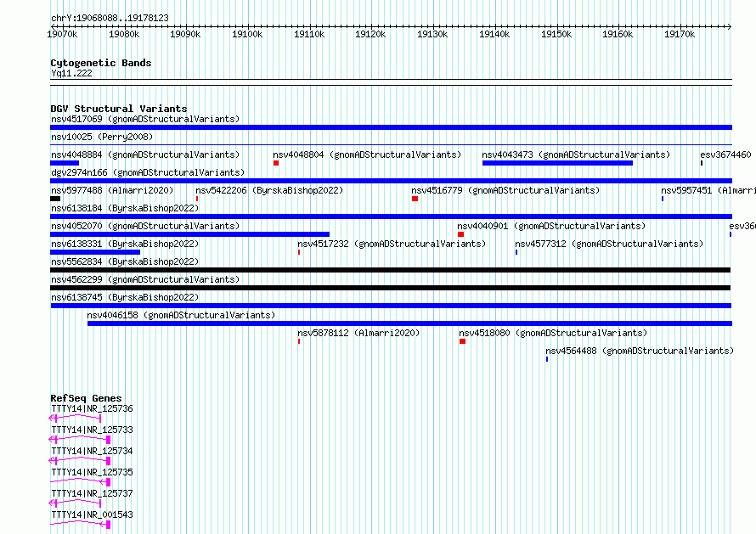This screenshot has height=534, width=756.
Task: Click the TTTY14|NR_001543 gene label
Action: click(x=92, y=514)
